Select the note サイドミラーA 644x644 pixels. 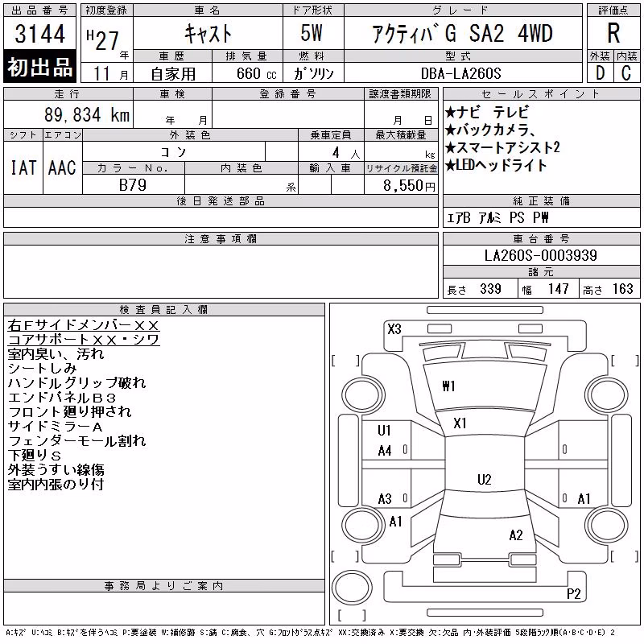55,427
